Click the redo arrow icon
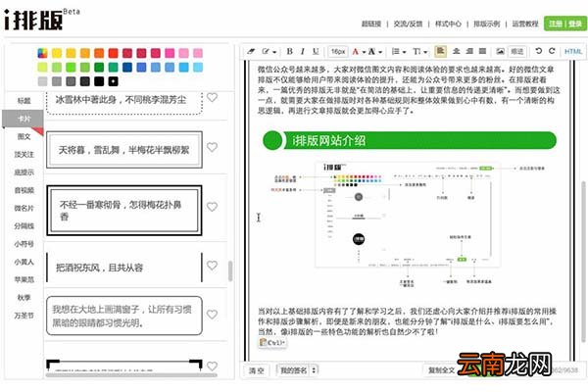Image resolution: width=588 pixels, height=392 pixels. pos(552,51)
